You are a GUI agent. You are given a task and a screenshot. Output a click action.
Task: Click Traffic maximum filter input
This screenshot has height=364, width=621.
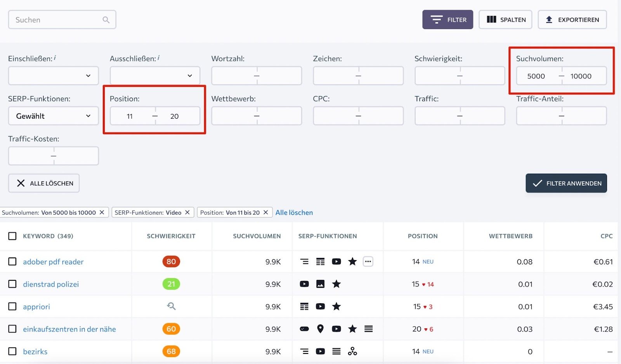tap(482, 116)
